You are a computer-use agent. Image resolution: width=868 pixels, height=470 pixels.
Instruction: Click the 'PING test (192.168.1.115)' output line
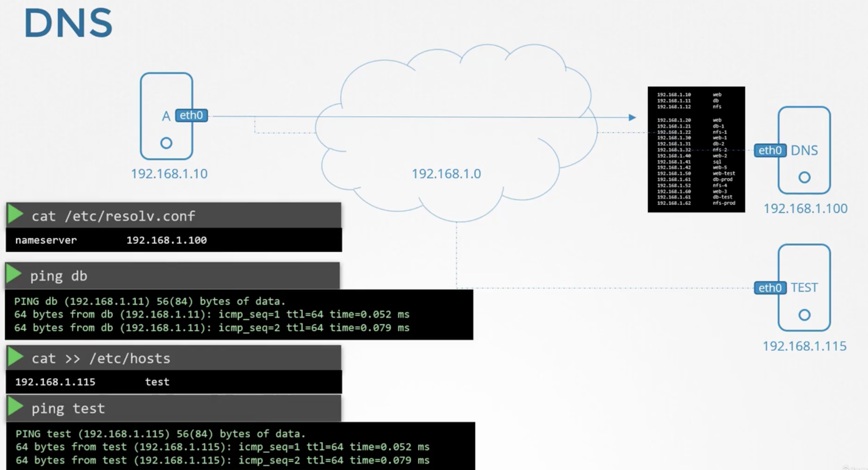(x=161, y=434)
